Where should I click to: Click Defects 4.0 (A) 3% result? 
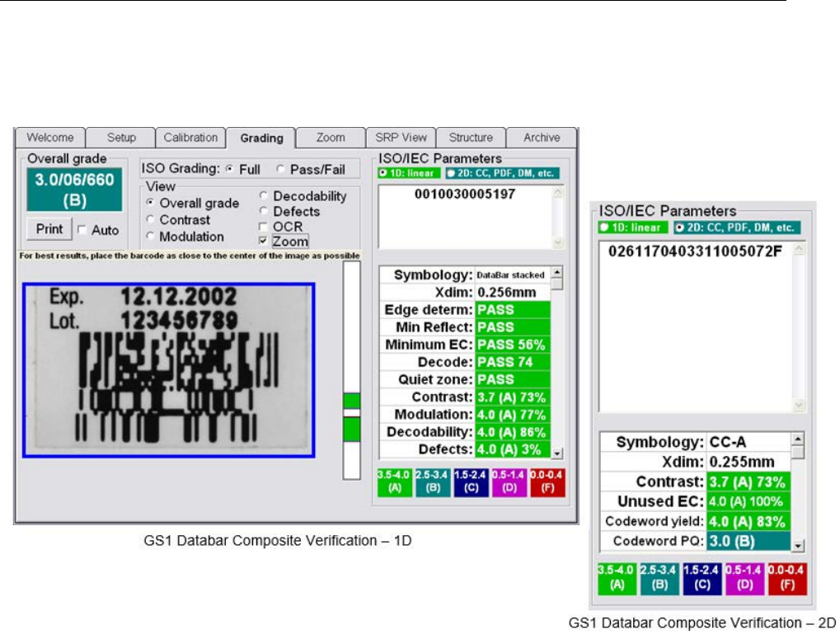[513, 449]
